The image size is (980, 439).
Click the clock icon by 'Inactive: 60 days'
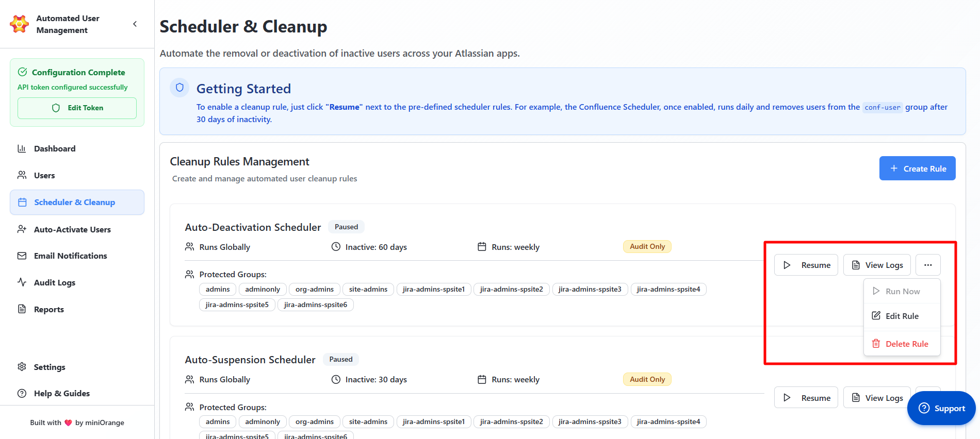[x=336, y=247]
